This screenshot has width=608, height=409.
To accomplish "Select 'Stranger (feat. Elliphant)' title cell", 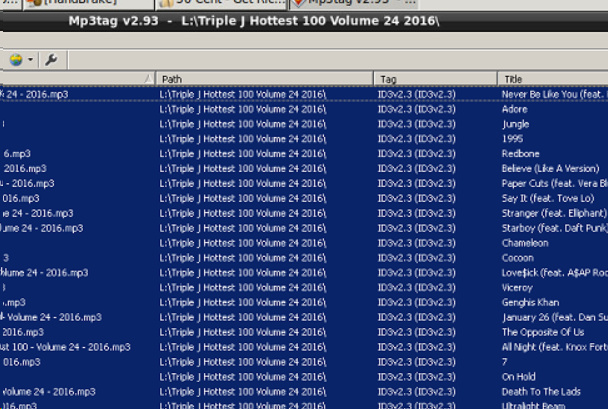I will click(554, 213).
